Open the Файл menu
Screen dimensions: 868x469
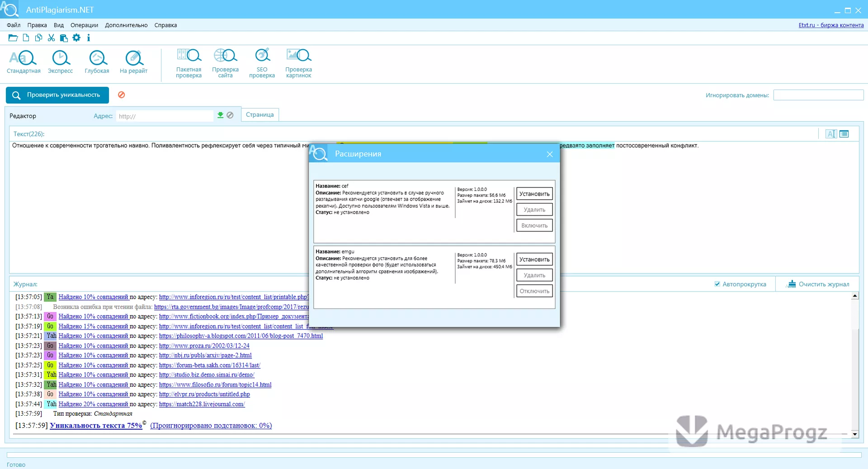(x=14, y=25)
